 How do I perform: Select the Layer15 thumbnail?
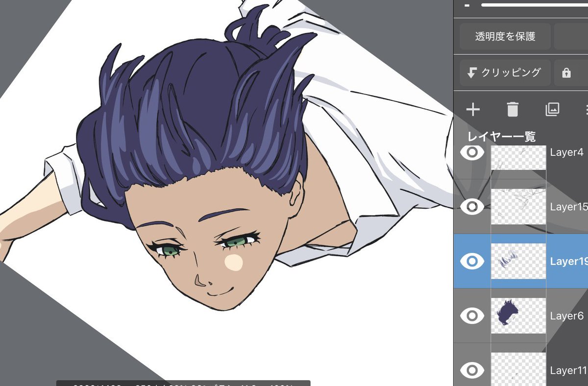tap(518, 207)
